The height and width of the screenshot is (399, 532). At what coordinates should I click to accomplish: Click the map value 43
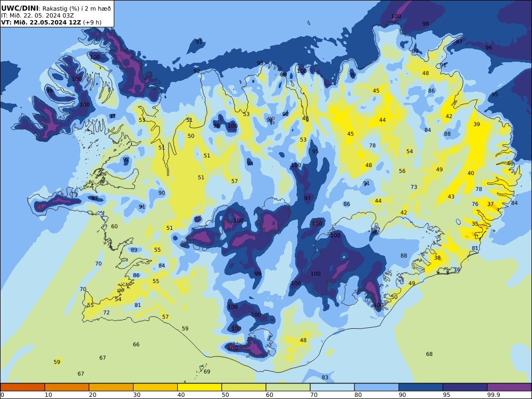[451, 196]
